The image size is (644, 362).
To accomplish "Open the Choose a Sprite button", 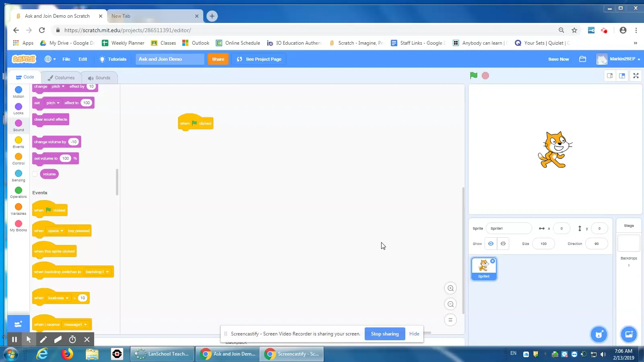I will click(599, 334).
